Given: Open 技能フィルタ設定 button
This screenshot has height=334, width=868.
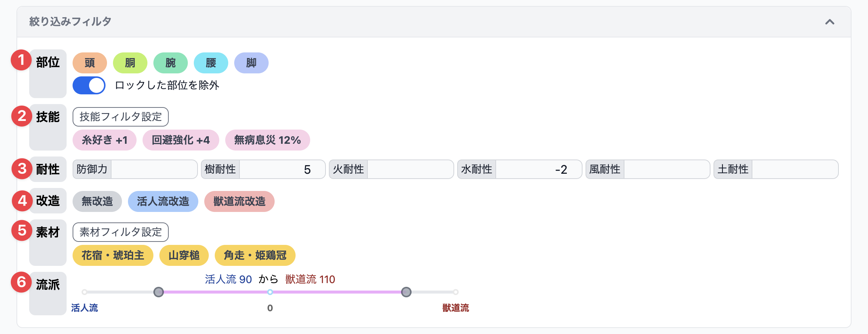Looking at the screenshot, I should [x=120, y=117].
